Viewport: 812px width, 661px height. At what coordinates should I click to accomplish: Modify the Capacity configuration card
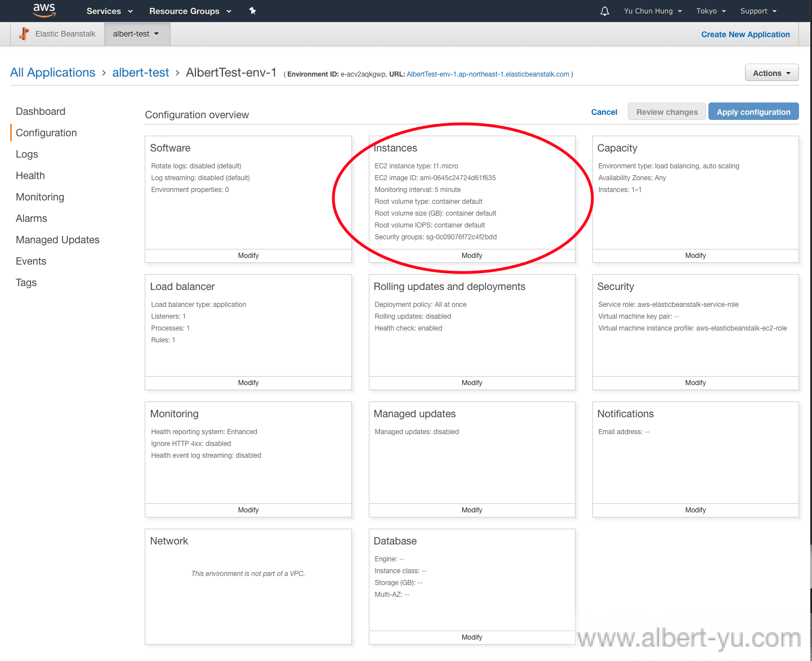click(695, 256)
